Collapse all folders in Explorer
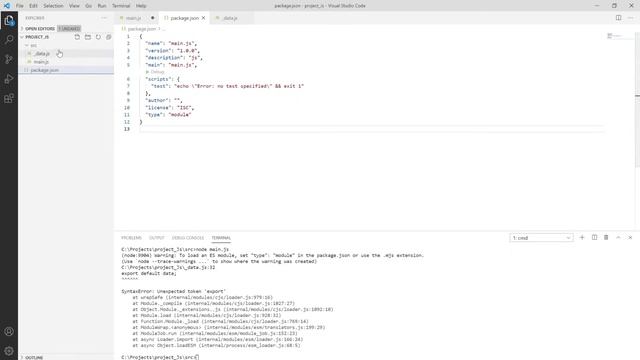The height and width of the screenshot is (360, 640). (109, 37)
